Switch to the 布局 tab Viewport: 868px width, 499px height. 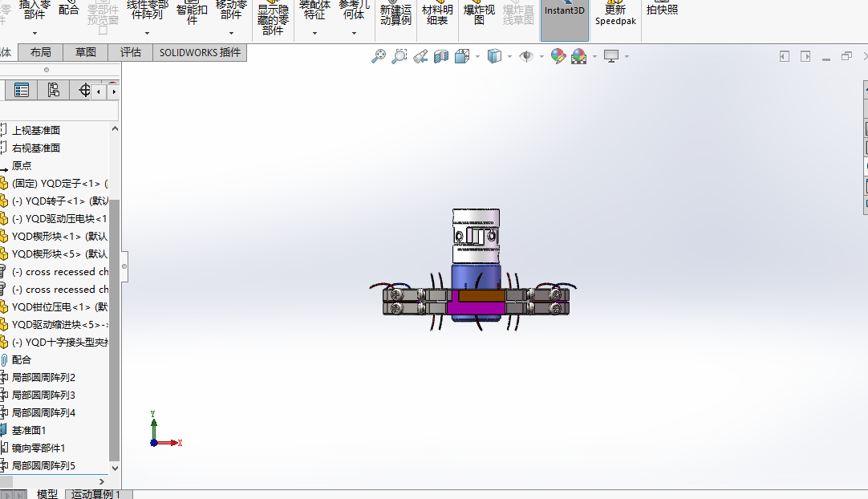click(40, 53)
